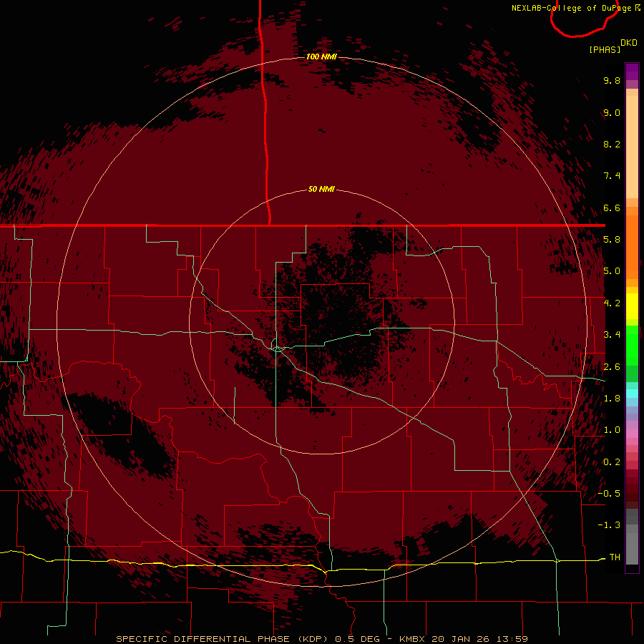Viewport: 644px width, 644px height.
Task: Click the 7.4 color scale value
Action: pos(612,176)
